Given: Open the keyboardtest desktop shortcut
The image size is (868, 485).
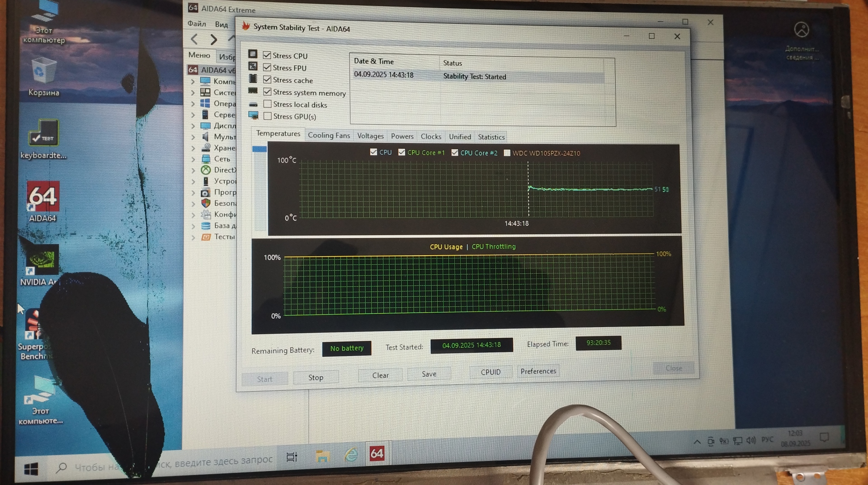Looking at the screenshot, I should coord(43,133).
